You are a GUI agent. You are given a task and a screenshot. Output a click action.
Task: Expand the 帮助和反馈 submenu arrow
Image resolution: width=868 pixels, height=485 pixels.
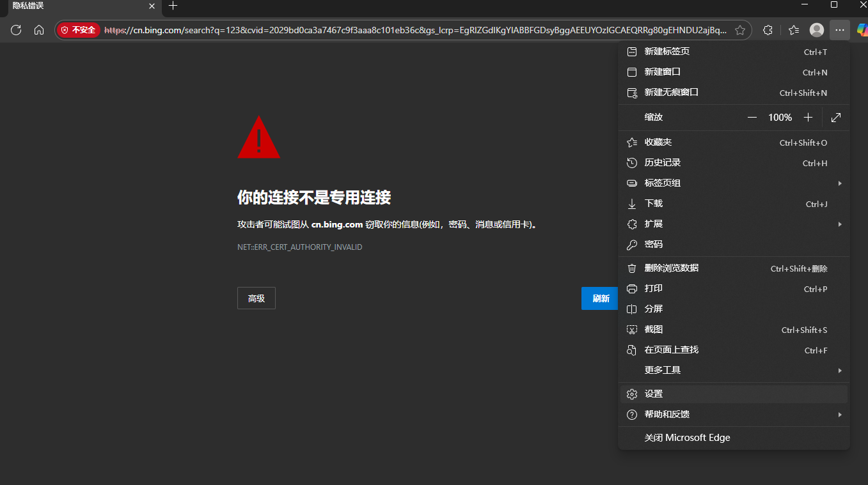840,415
